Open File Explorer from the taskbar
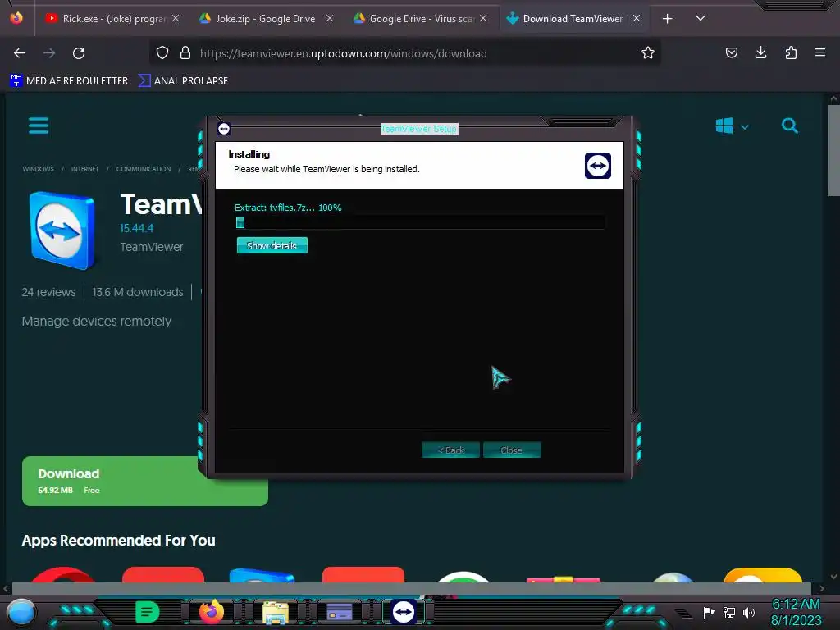 [276, 612]
